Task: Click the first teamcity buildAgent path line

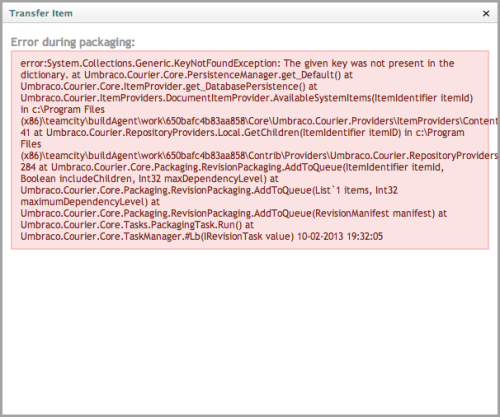Action: (259, 121)
